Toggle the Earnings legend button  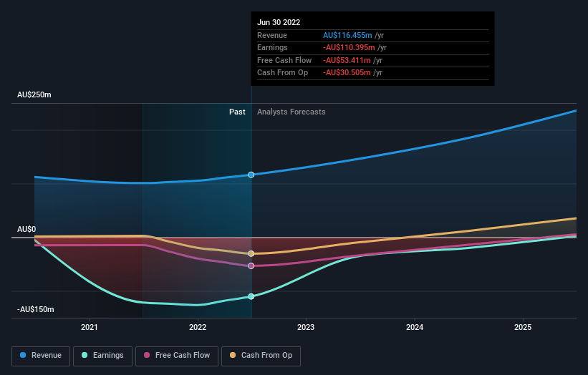[x=102, y=356]
